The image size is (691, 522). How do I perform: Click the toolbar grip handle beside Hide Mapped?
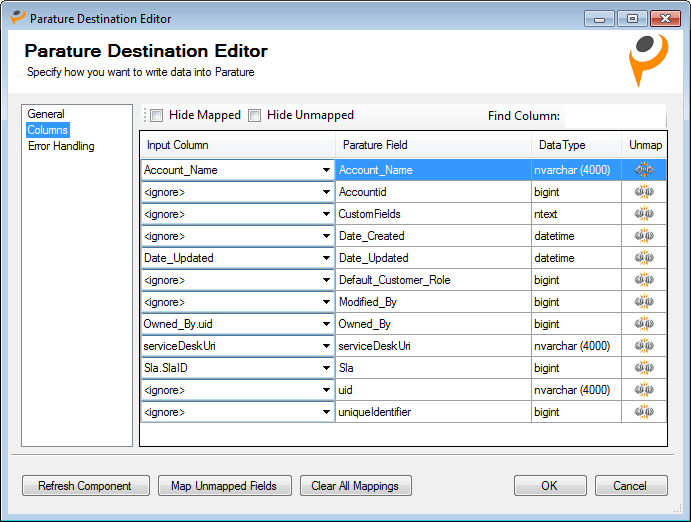145,115
